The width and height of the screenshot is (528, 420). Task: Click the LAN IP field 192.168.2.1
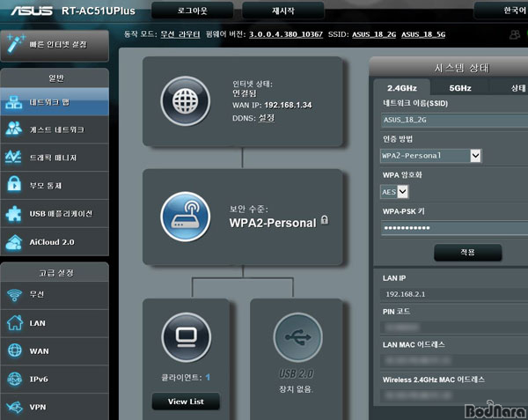point(454,294)
